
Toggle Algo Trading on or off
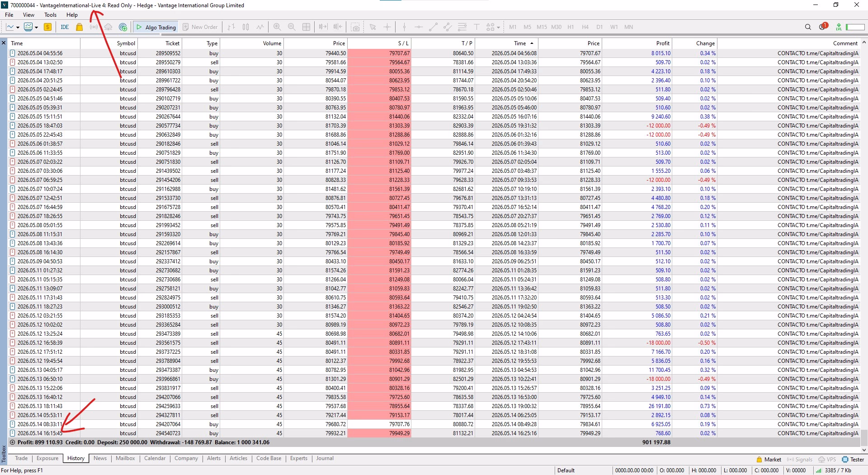point(156,27)
